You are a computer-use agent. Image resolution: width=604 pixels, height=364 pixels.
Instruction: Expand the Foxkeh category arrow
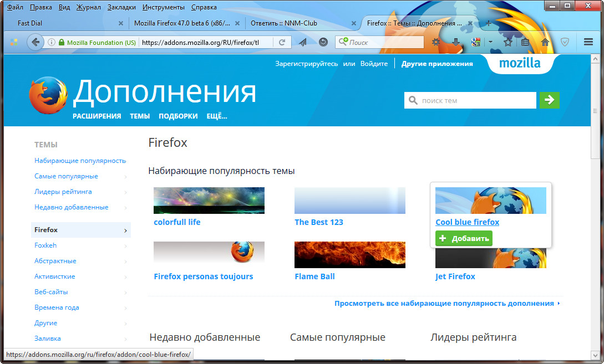point(125,246)
